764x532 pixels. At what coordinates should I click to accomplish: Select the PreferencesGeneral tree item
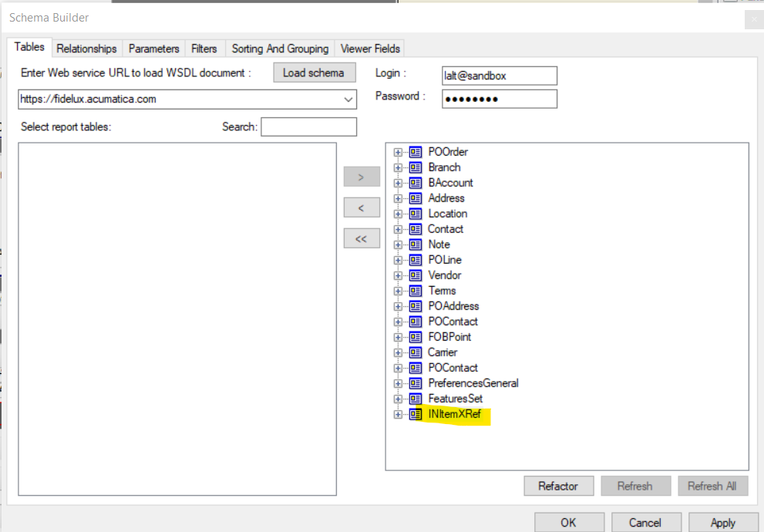(473, 383)
